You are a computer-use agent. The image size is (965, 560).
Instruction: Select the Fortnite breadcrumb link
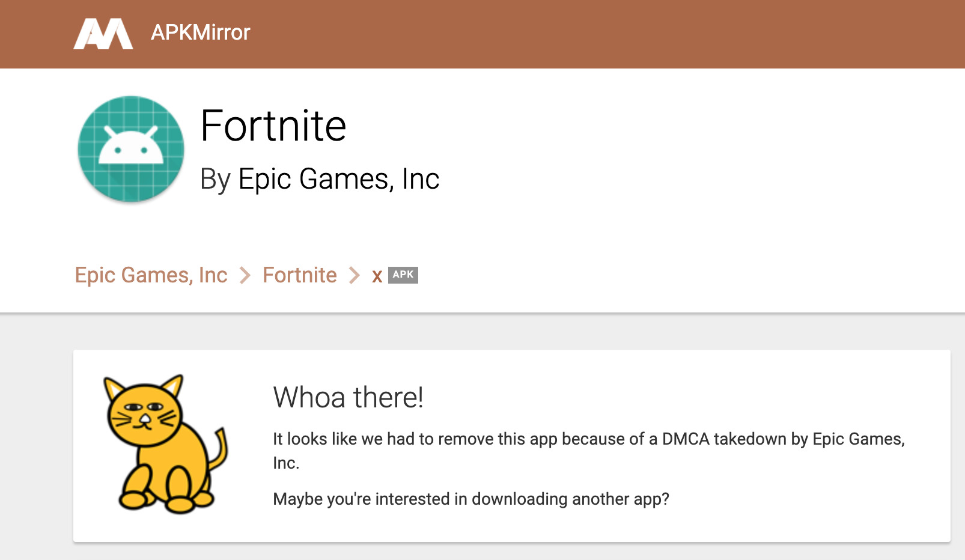click(x=300, y=275)
